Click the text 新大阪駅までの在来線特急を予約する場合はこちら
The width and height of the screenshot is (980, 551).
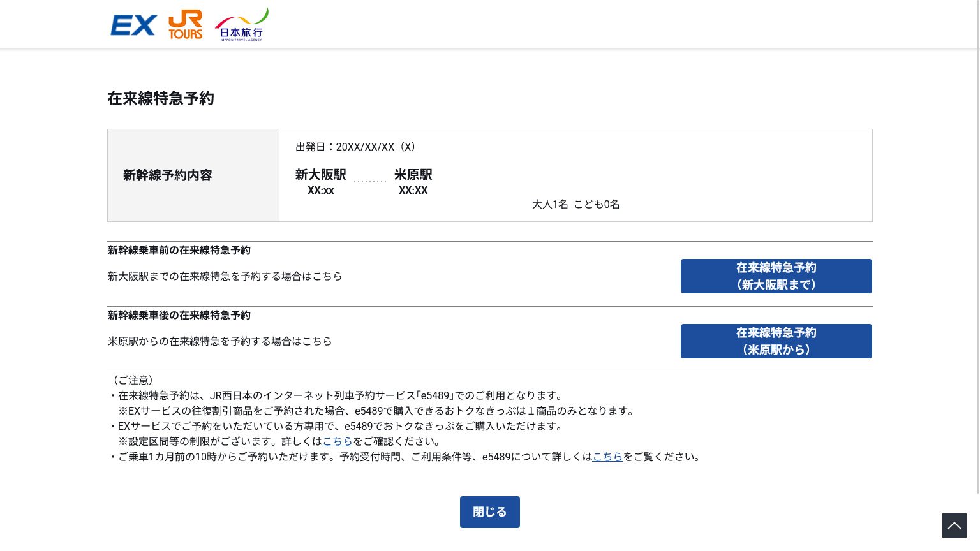pyautogui.click(x=225, y=276)
